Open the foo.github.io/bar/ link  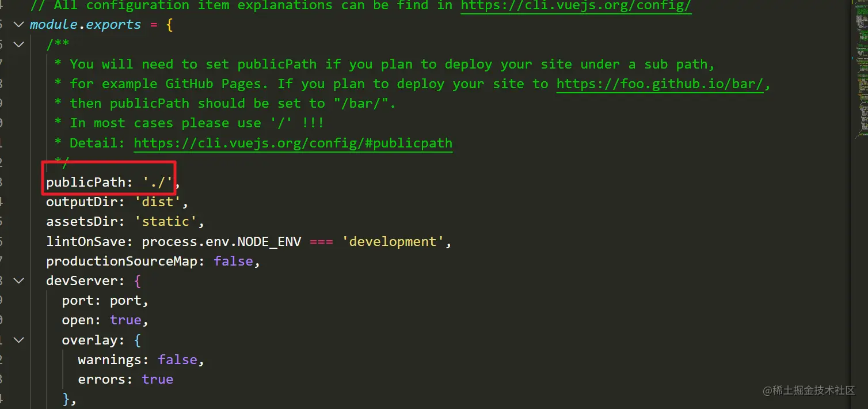[659, 84]
